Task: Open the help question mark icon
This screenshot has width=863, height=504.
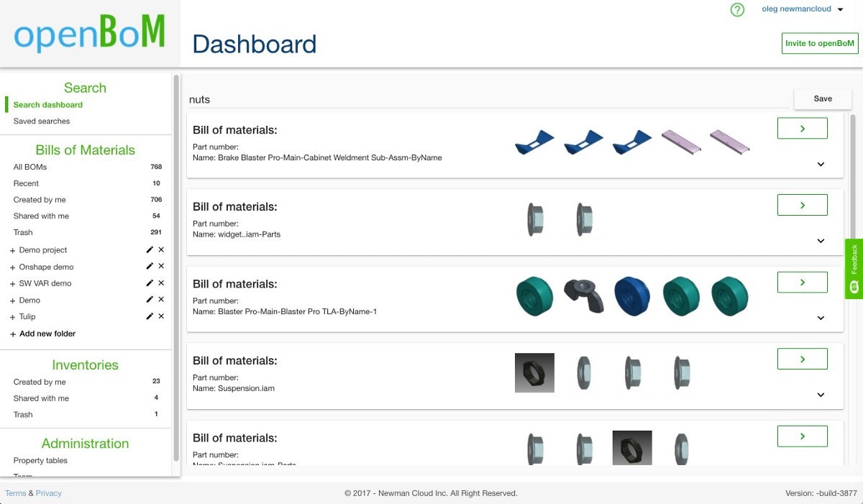Action: click(737, 10)
